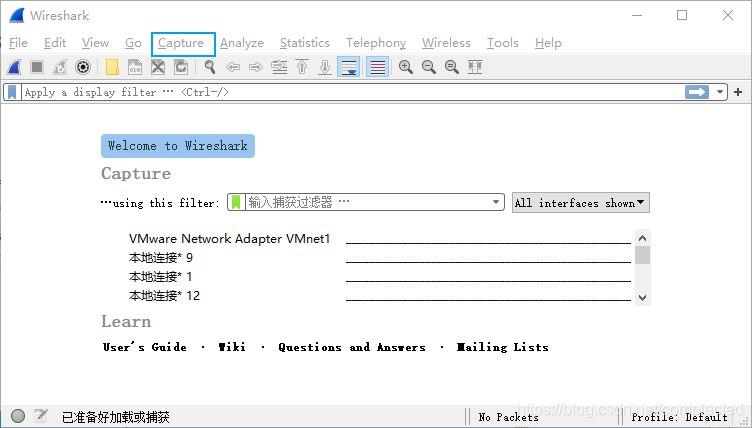The height and width of the screenshot is (428, 752).
Task: Expand display filter history dropdown
Action: point(719,92)
